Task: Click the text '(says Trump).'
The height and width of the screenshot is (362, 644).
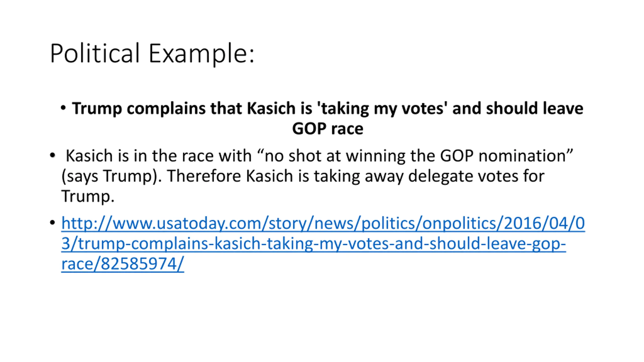Action: click(x=111, y=176)
